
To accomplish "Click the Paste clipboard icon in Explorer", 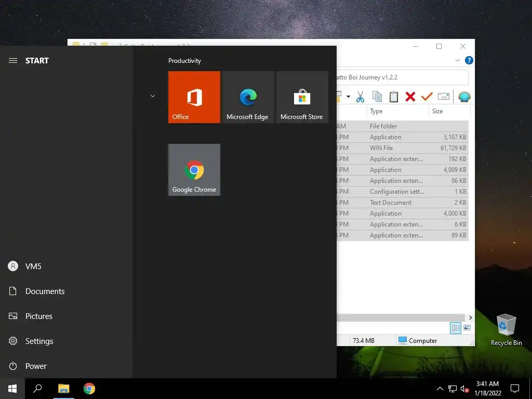I will (x=394, y=97).
